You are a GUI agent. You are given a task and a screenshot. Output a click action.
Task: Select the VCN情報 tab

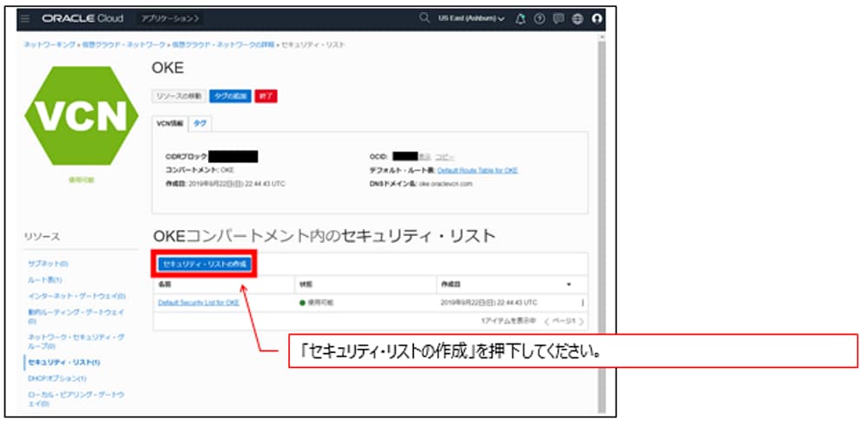click(x=170, y=124)
